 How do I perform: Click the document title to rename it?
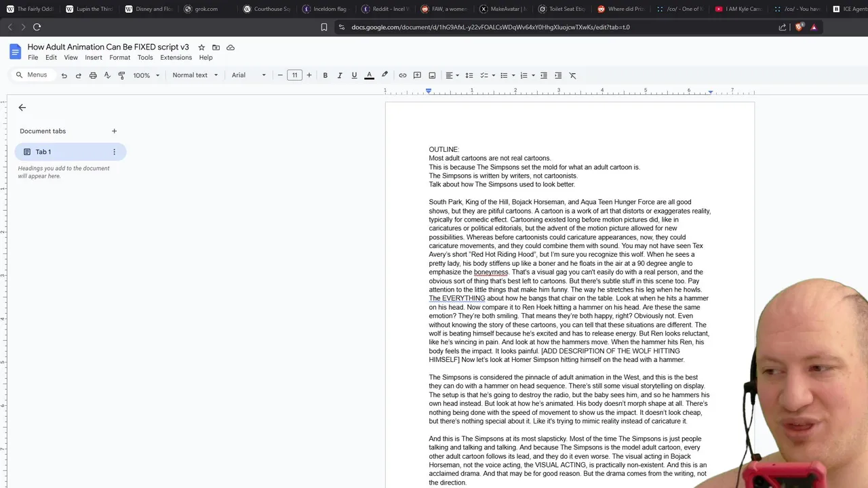point(108,47)
